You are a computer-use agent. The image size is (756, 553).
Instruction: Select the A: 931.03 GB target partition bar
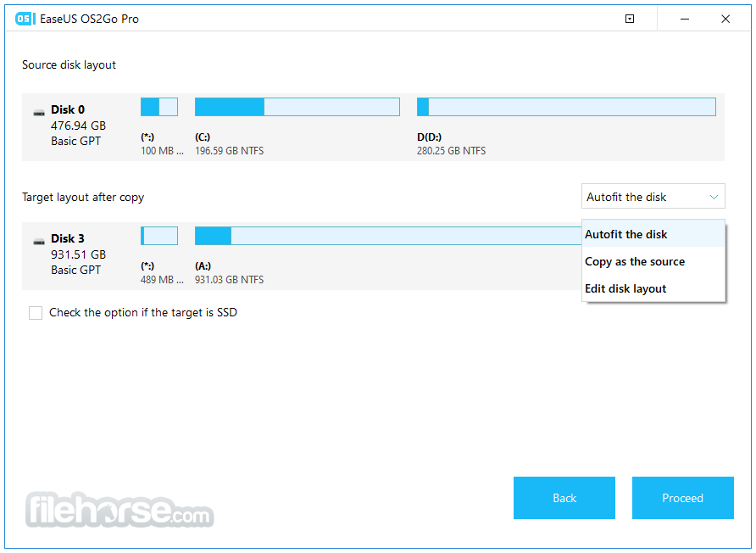388,236
